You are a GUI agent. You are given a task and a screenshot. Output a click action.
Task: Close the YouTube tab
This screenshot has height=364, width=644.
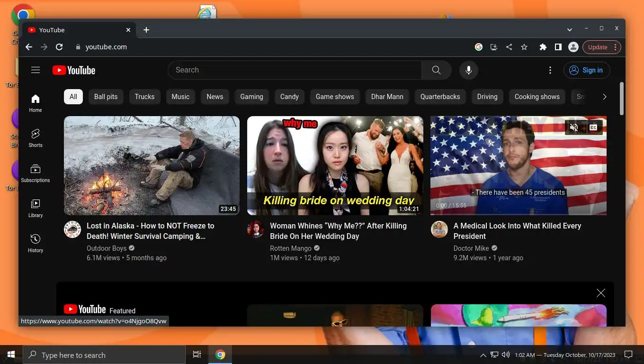tap(128, 30)
